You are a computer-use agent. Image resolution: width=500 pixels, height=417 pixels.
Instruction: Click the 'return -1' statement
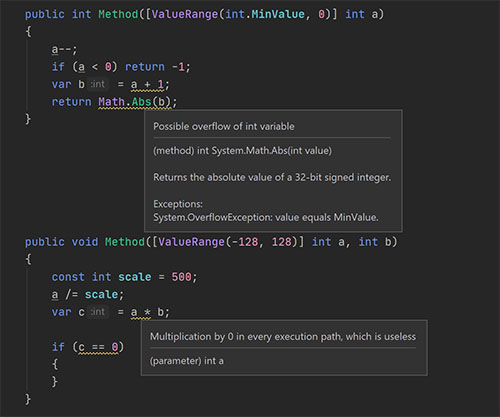[158, 67]
